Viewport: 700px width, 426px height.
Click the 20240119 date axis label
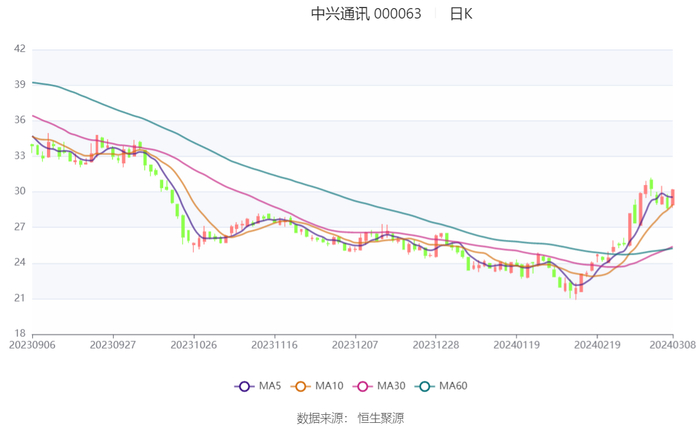[x=517, y=345]
